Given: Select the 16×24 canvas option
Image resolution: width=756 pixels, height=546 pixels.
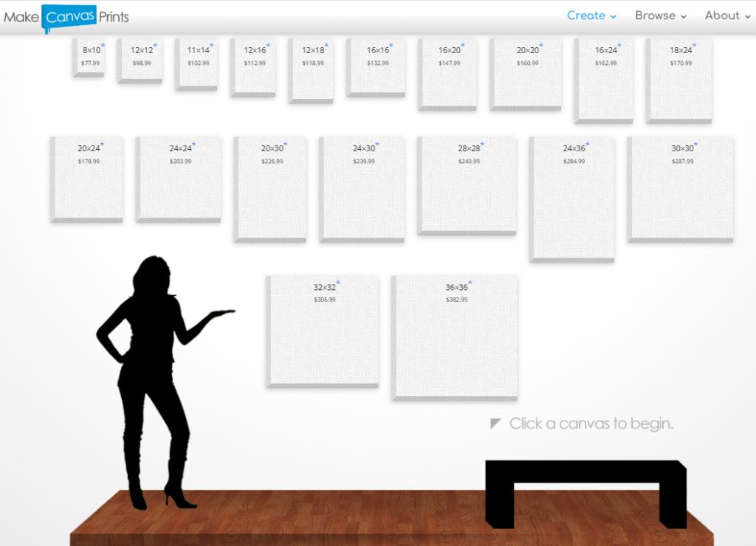Looking at the screenshot, I should point(605,80).
